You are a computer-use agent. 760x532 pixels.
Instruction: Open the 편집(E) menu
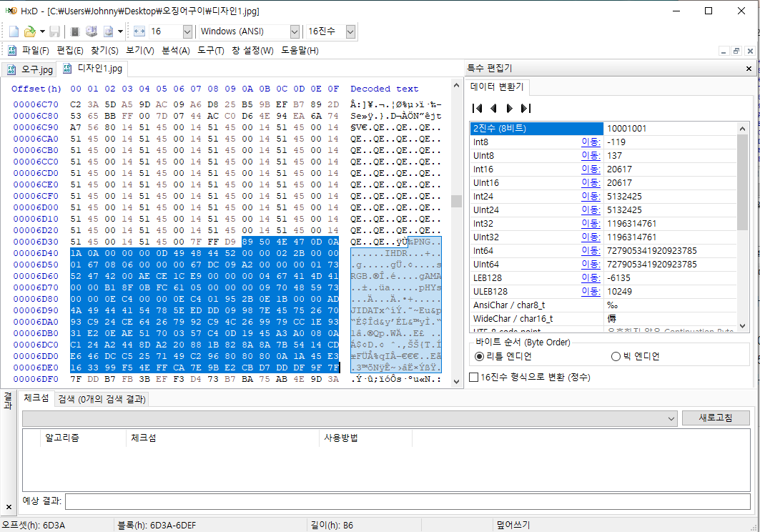(70, 51)
